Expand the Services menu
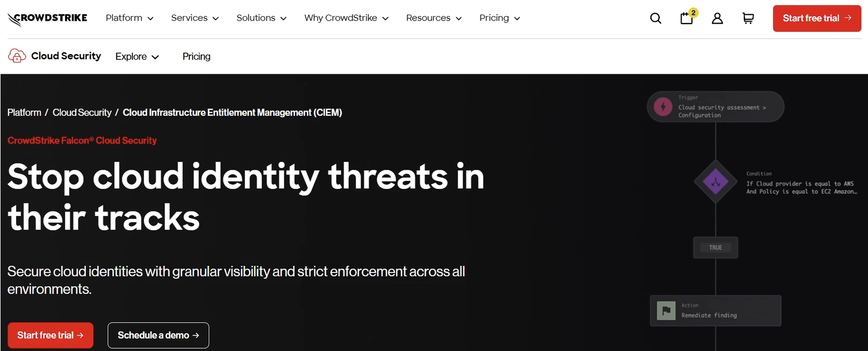868x351 pixels. tap(195, 18)
